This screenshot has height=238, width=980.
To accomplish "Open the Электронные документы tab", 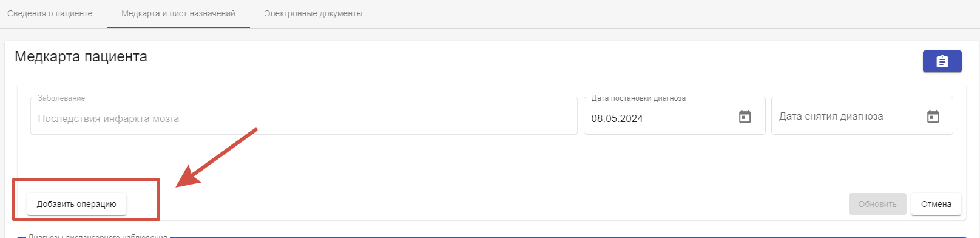I will click(313, 13).
